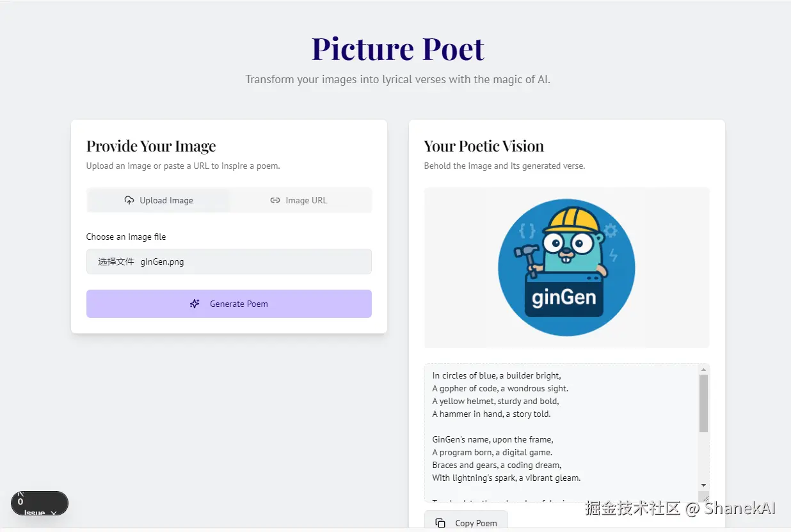Click the poem scrollbar thumb
Viewport: 791px width, 532px height.
pos(703,403)
